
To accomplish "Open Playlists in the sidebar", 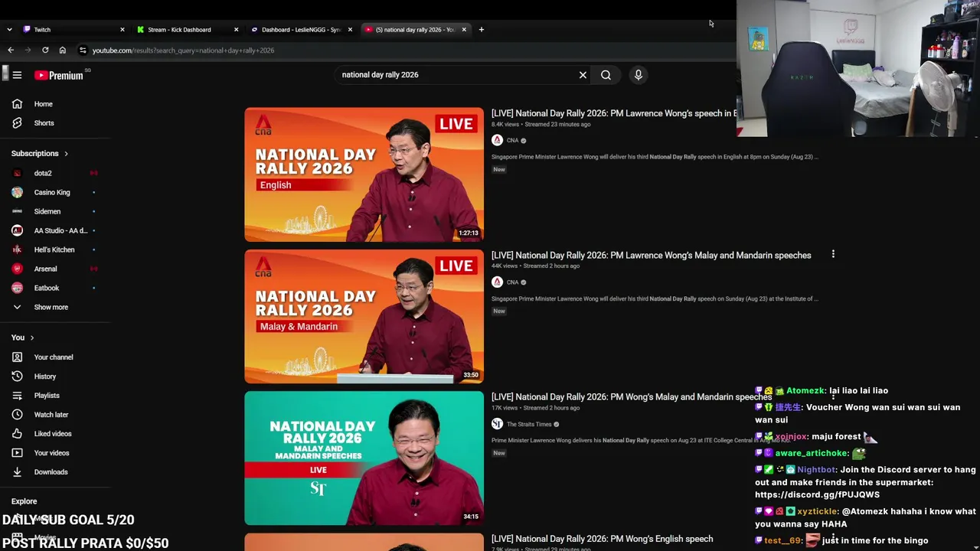I will pos(47,396).
